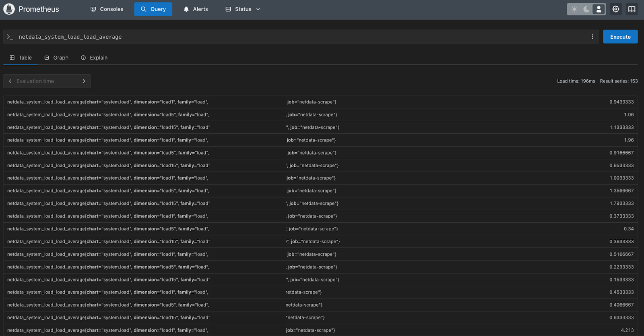Open the Consoles page
Viewport: 644px width, 336px height.
pos(107,9)
